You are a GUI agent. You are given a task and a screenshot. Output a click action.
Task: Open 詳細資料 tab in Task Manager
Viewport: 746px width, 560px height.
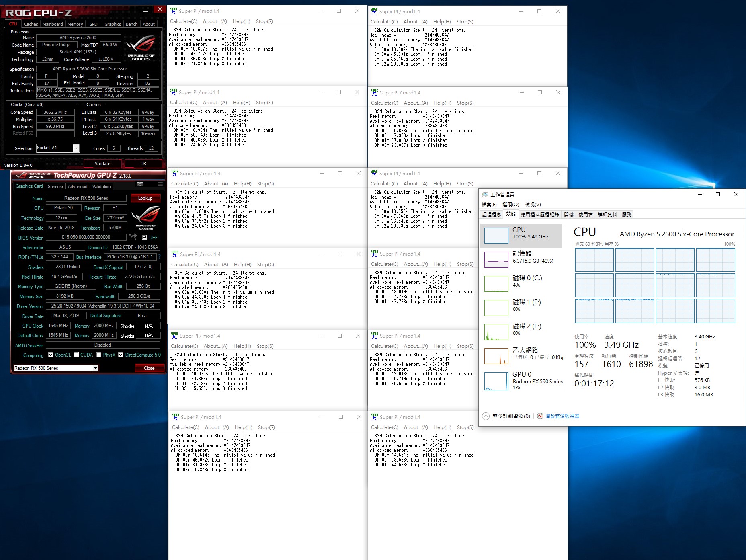click(607, 215)
